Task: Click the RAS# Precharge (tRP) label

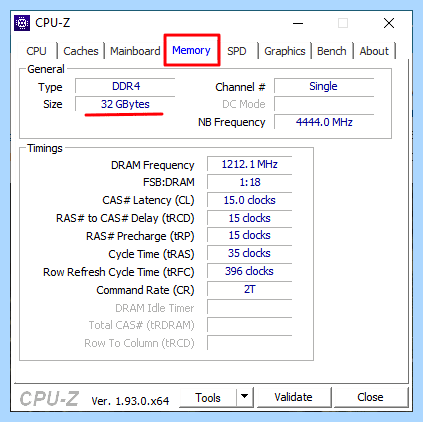Action: coord(140,236)
